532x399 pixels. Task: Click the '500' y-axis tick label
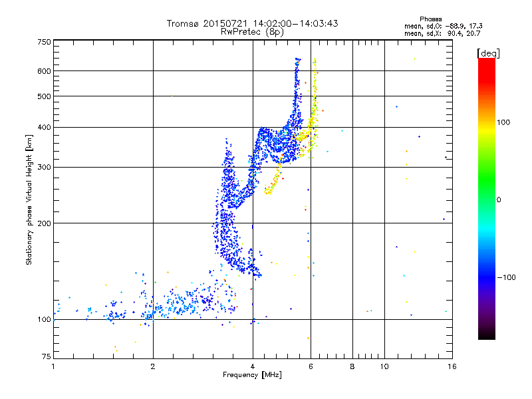(x=44, y=96)
